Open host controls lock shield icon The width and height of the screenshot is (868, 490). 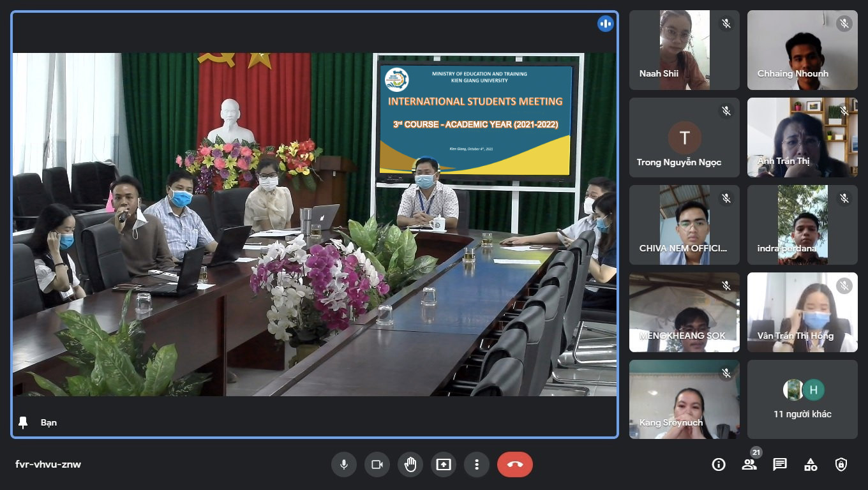tap(841, 464)
